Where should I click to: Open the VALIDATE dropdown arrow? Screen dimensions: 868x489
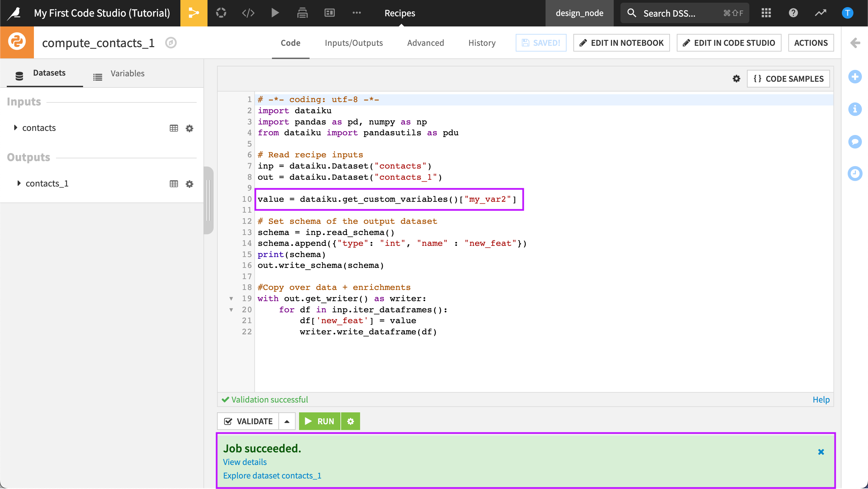click(x=287, y=421)
